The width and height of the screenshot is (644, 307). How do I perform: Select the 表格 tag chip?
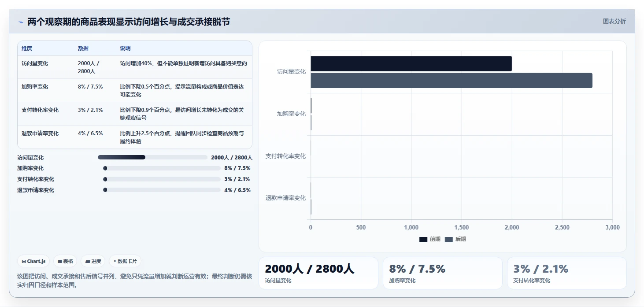[x=65, y=261]
